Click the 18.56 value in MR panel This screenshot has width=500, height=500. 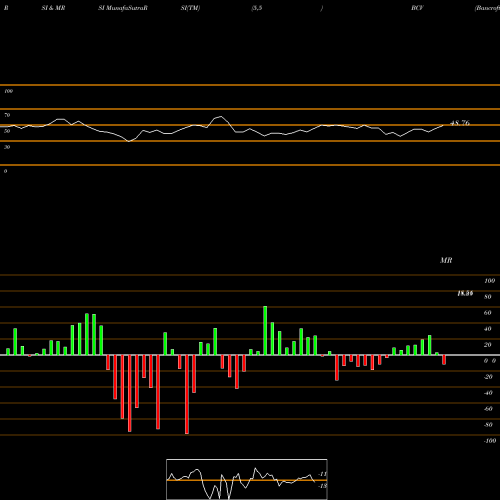(465, 293)
